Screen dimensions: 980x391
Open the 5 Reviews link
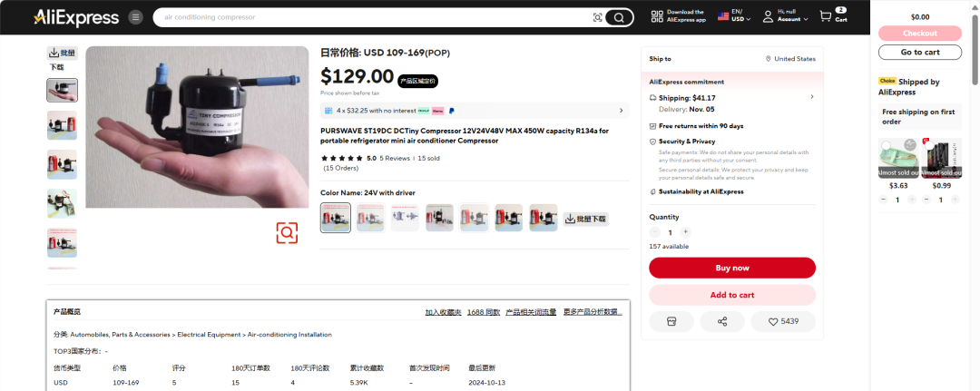point(395,159)
